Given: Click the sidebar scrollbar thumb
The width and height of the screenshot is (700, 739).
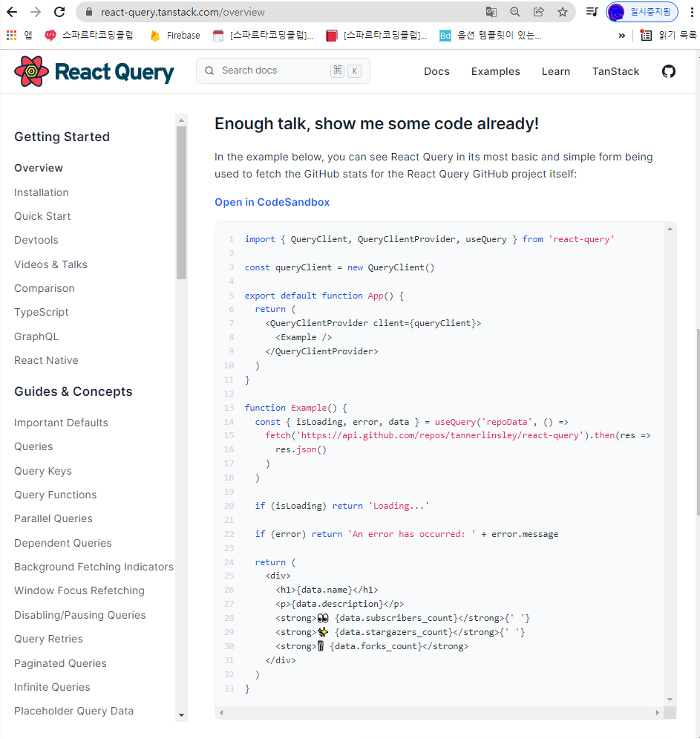Looking at the screenshot, I should click(181, 203).
